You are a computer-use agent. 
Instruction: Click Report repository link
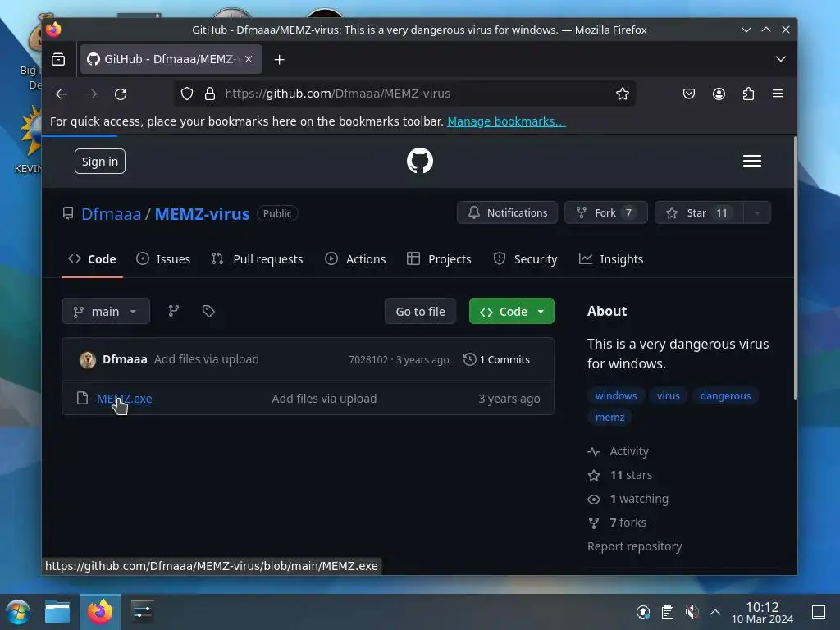click(x=634, y=546)
